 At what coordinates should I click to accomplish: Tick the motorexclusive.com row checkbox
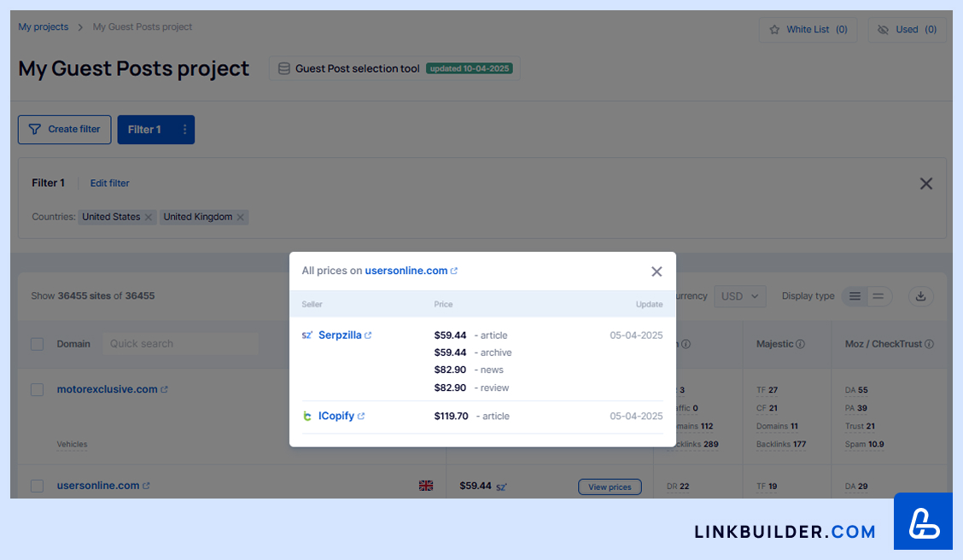tap(38, 390)
